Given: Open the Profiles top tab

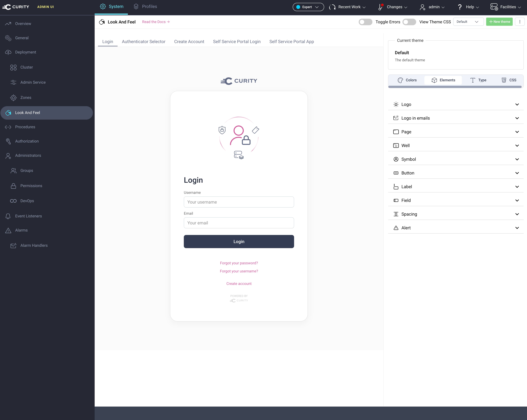Looking at the screenshot, I should pos(145,7).
